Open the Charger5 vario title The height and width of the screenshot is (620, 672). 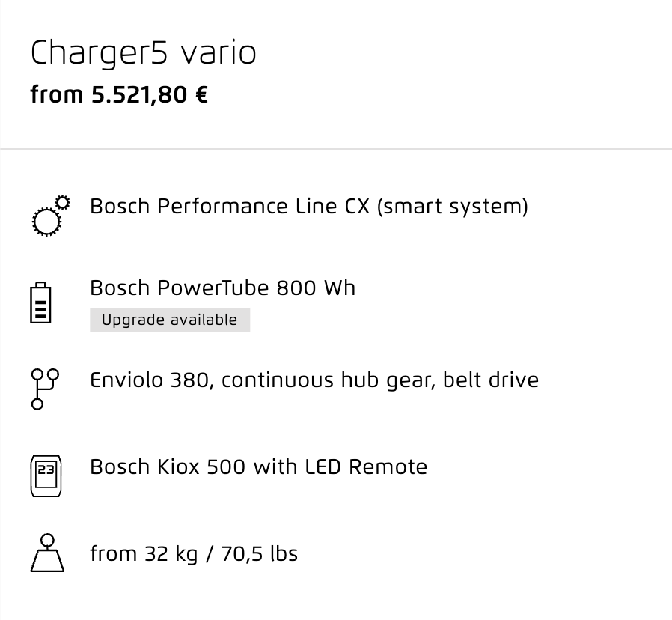coord(143,53)
